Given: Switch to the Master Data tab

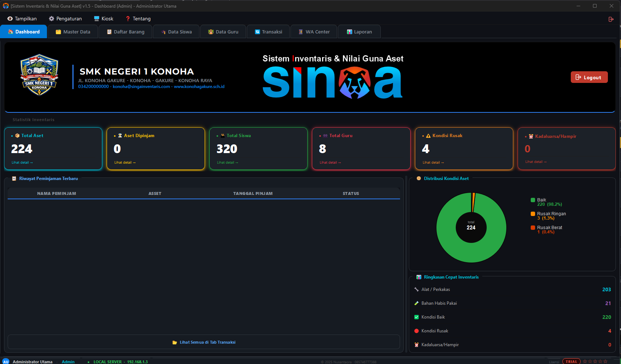Looking at the screenshot, I should (73, 32).
